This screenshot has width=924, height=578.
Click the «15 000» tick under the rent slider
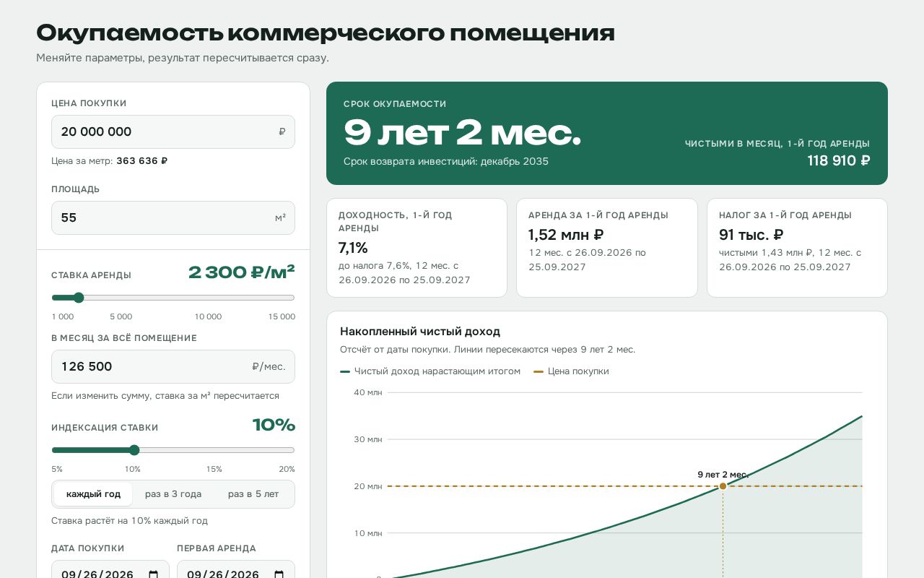(x=282, y=316)
